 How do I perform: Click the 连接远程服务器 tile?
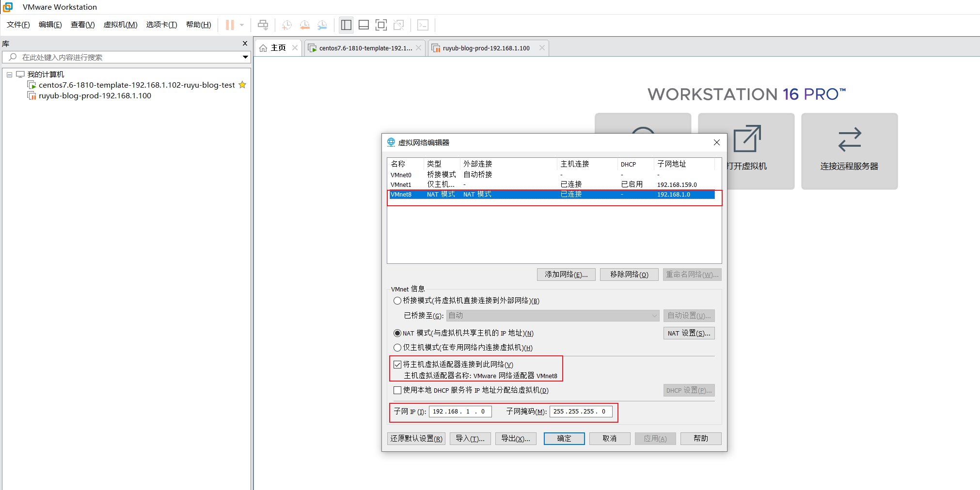pyautogui.click(x=849, y=151)
